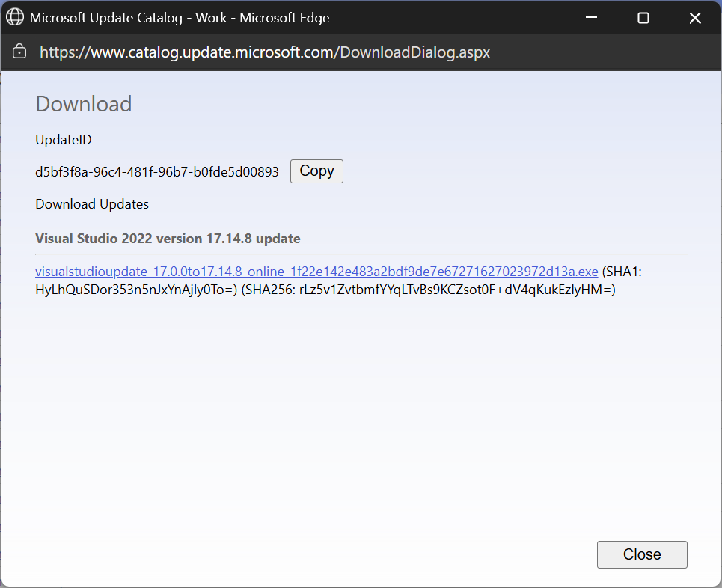Click the SHA256 hash value text
Viewport: 722px width, 588px height.
(x=456, y=290)
